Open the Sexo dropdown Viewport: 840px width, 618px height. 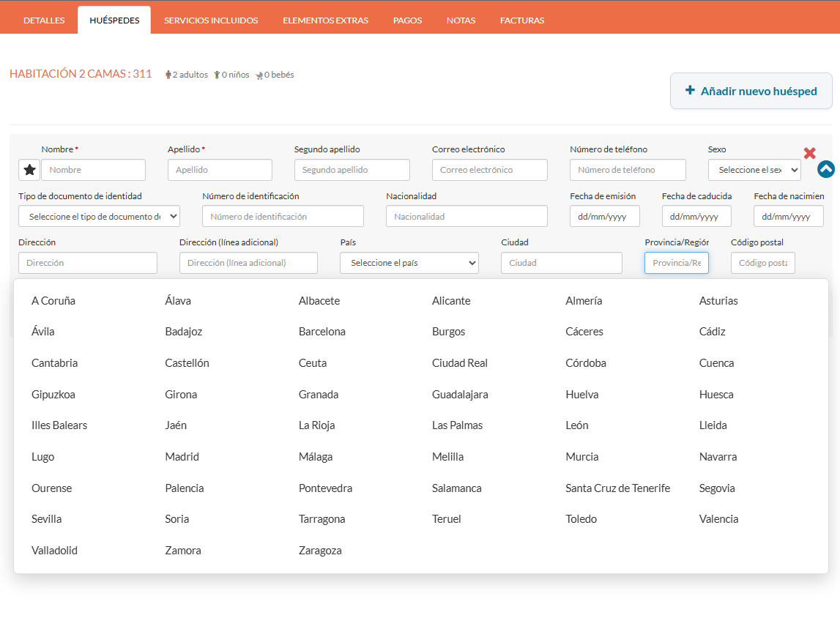coord(754,170)
